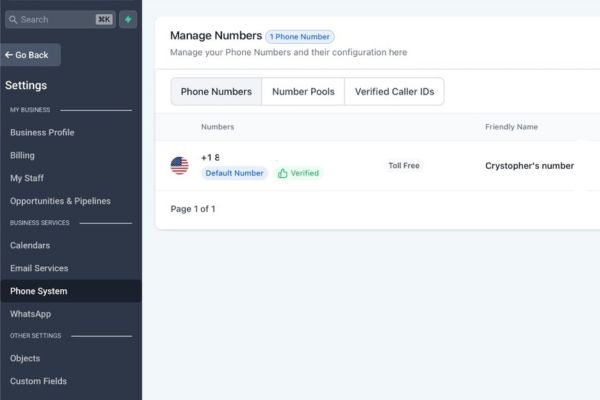Viewport: 600px width, 400px height.
Task: Click the search magnifier icon in sidebar
Action: tap(13, 20)
